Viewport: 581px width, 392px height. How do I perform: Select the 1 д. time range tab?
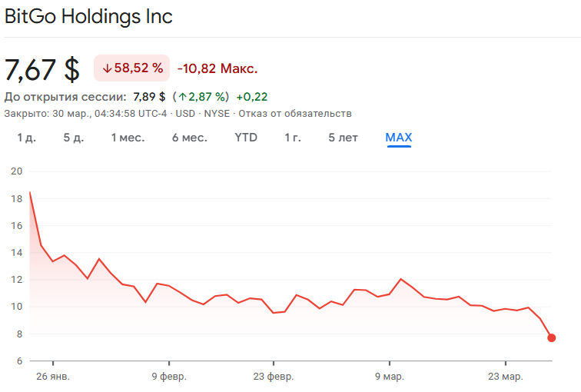(x=27, y=138)
